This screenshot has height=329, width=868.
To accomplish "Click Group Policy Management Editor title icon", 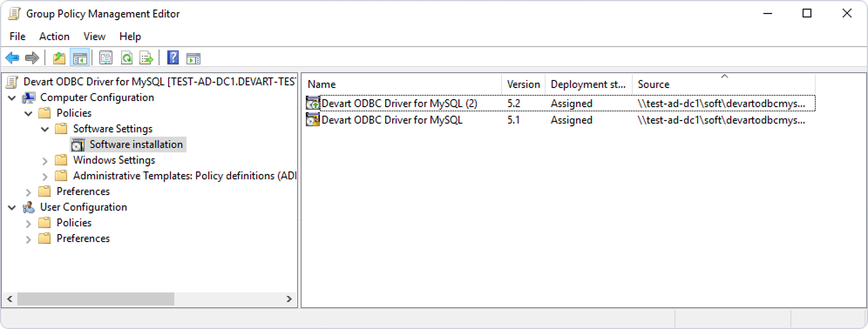I will [x=15, y=14].
